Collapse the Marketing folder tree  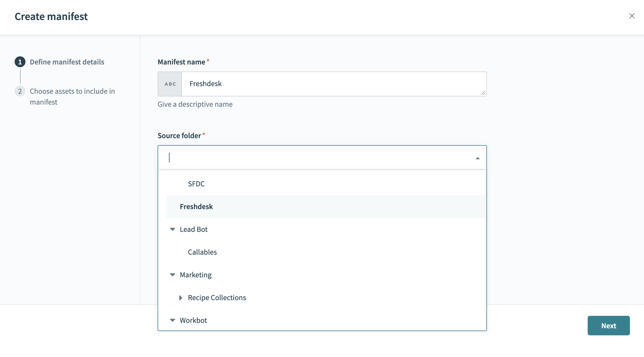173,275
